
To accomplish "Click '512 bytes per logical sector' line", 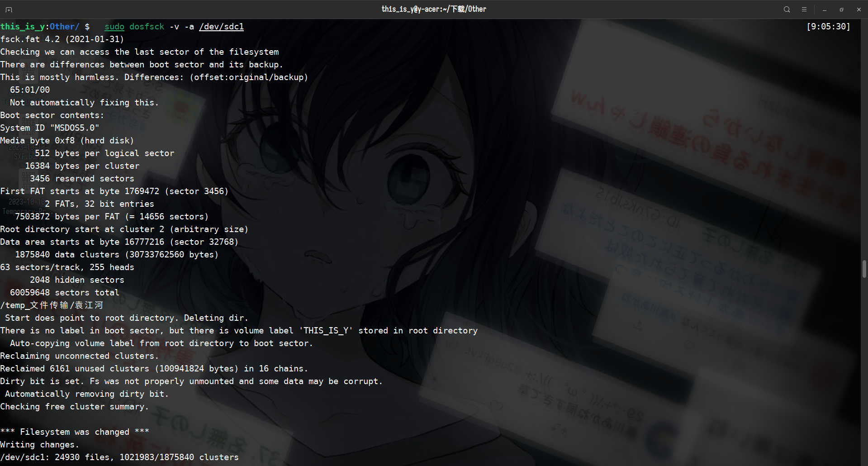I will 104,153.
